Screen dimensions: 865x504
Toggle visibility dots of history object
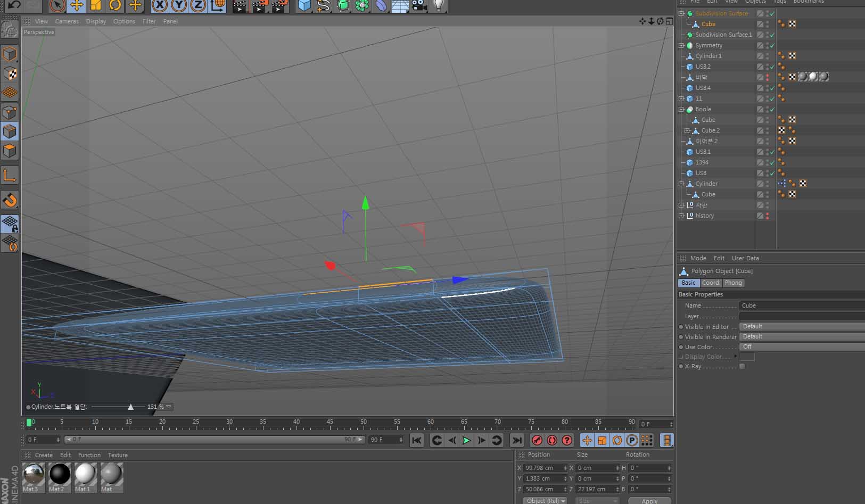pos(768,216)
